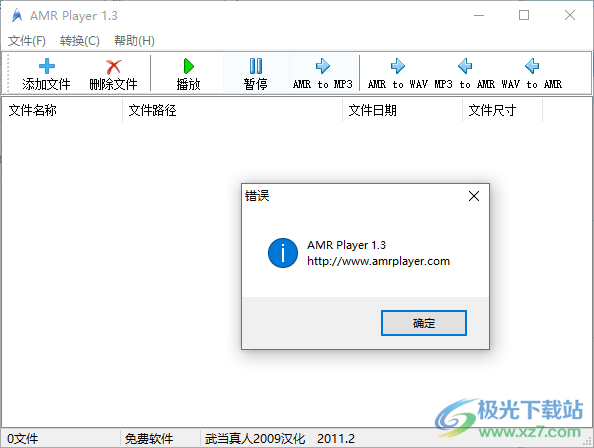Click the 0文件 status bar entry
The width and height of the screenshot is (594, 448).
(x=23, y=439)
